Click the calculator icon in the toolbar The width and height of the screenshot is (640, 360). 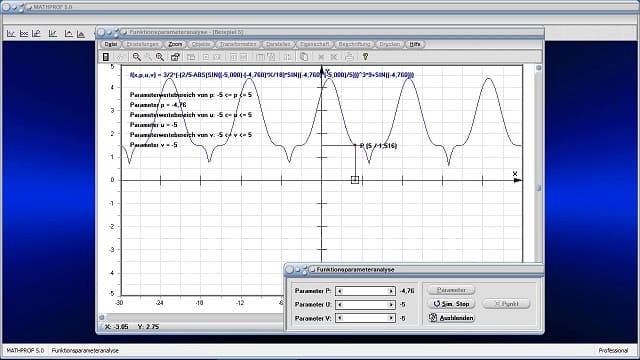pos(106,57)
